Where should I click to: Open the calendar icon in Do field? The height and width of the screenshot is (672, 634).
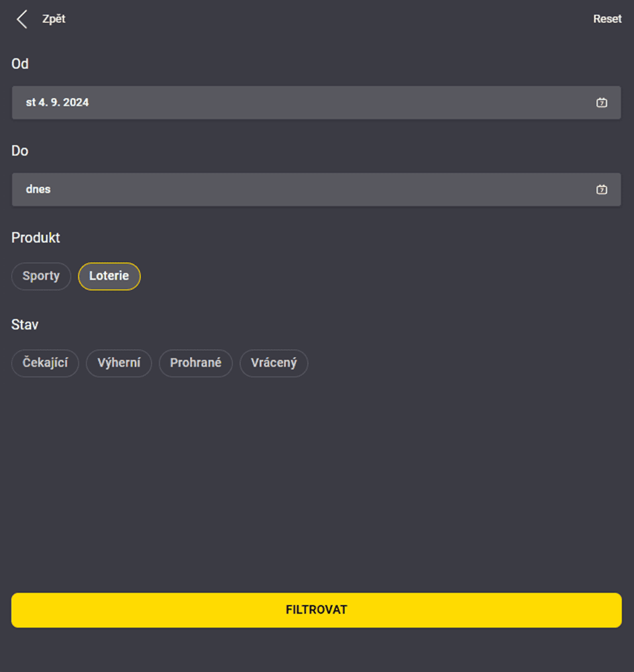tap(601, 190)
